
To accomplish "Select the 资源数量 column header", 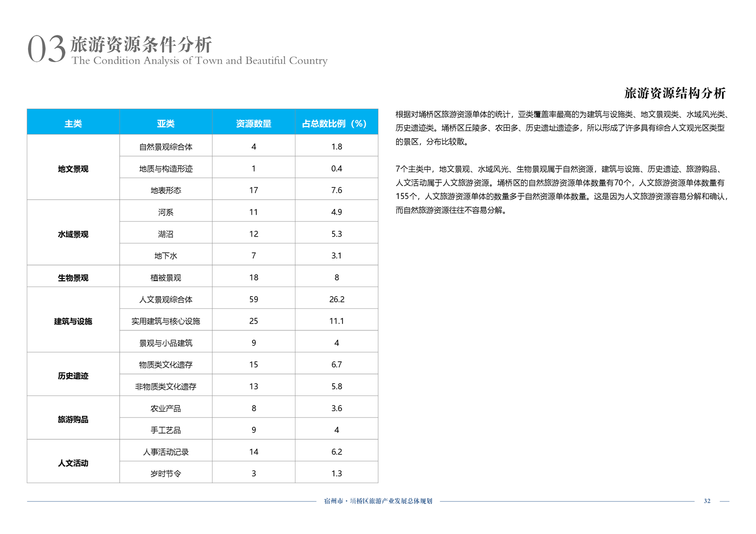I will [x=253, y=123].
